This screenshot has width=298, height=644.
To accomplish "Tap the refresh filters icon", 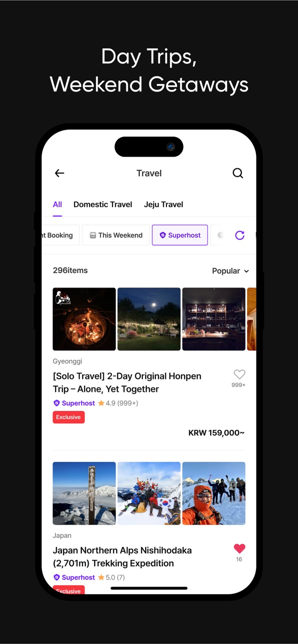I will pos(240,235).
